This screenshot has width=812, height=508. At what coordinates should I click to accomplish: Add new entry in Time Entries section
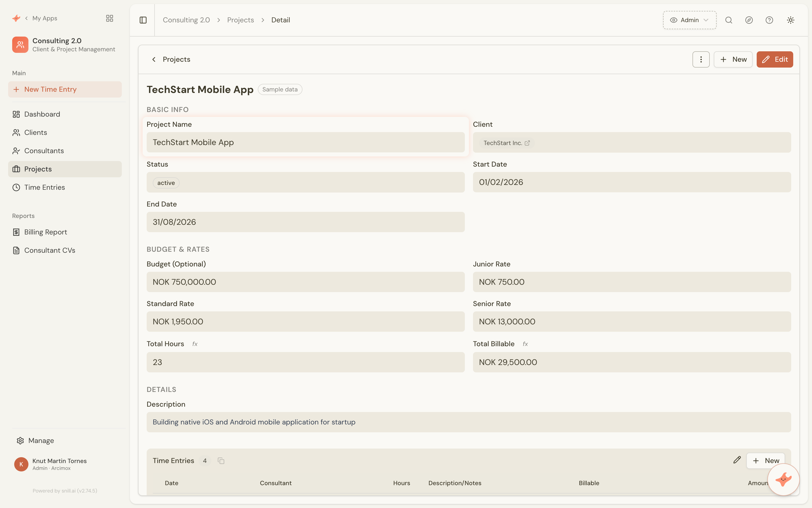(x=765, y=461)
